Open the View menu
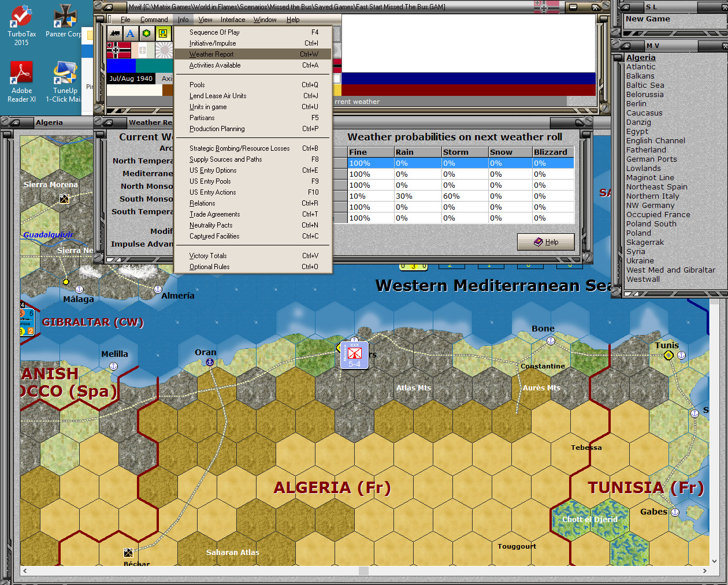 click(205, 20)
